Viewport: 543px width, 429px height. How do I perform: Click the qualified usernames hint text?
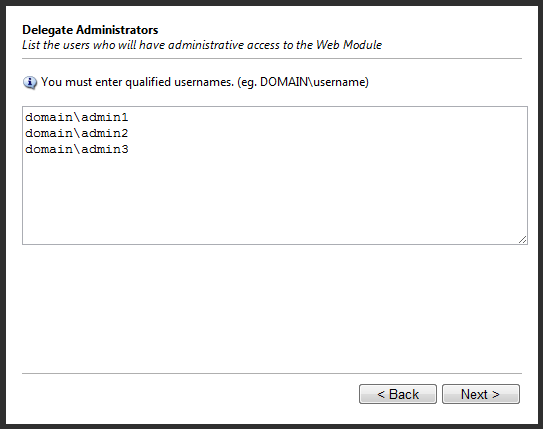tap(205, 82)
